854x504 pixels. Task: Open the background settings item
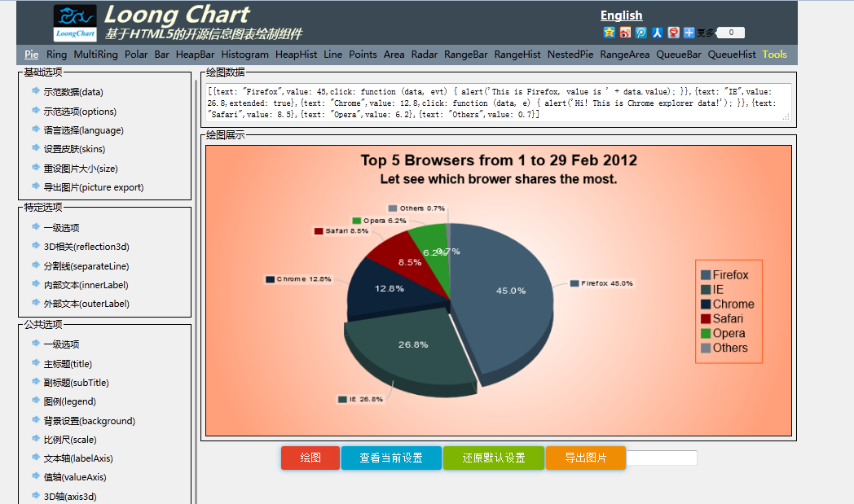pos(89,421)
